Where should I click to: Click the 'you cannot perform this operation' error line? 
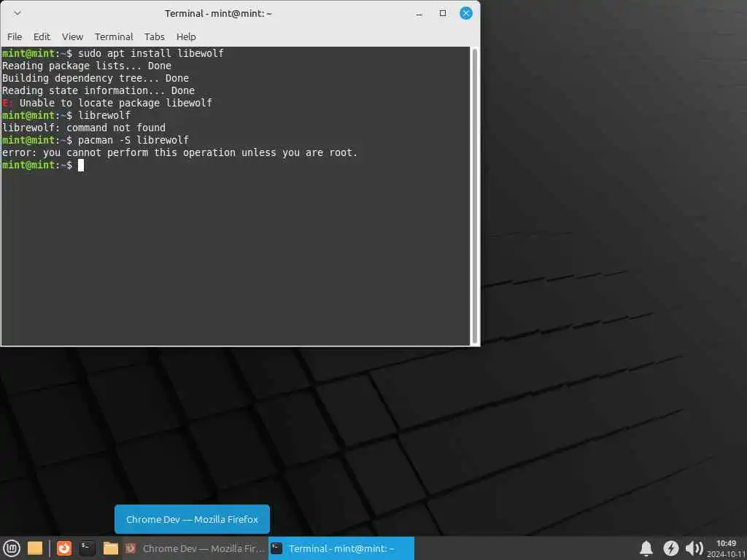pos(179,152)
